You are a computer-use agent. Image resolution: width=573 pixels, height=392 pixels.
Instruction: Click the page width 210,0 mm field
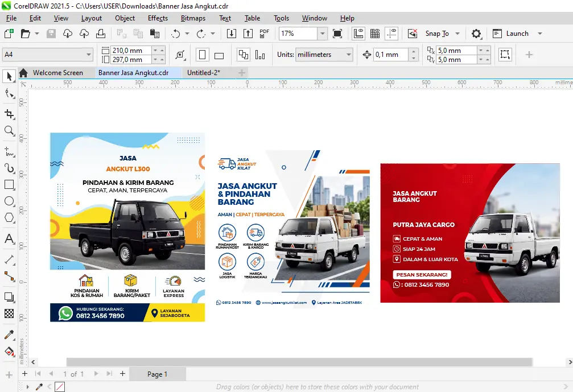pos(131,51)
